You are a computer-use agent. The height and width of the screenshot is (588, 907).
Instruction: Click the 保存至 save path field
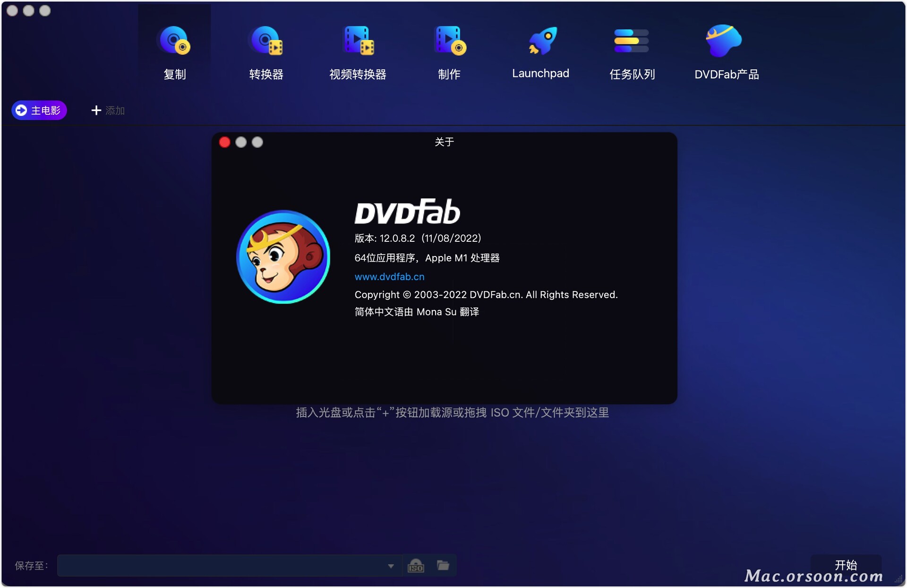[222, 566]
